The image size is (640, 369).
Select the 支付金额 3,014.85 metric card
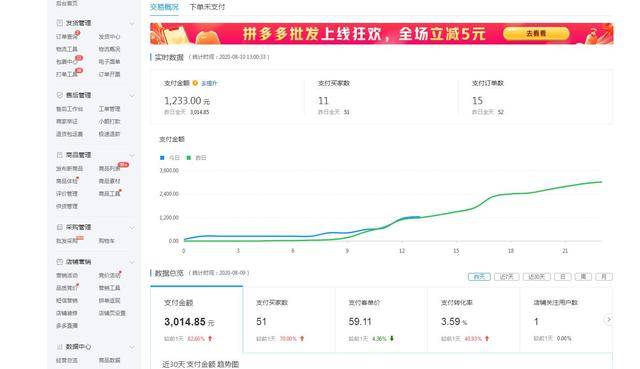click(197, 319)
